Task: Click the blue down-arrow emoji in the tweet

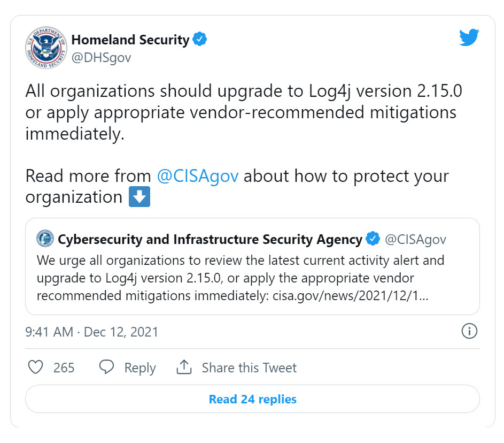Action: [139, 196]
